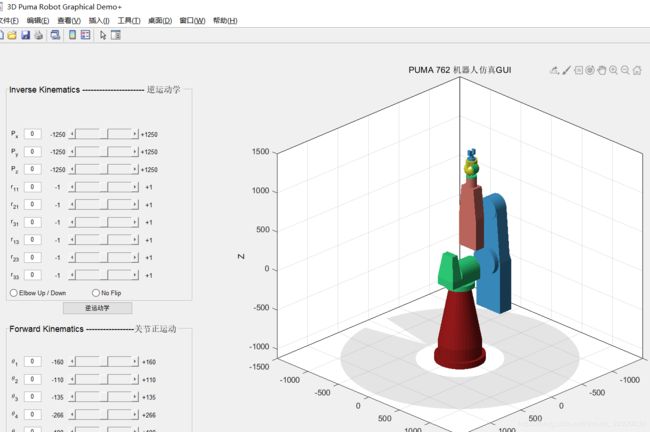Click the θ1 angle input field
Screen dimensions: 650x432
(x=32, y=362)
